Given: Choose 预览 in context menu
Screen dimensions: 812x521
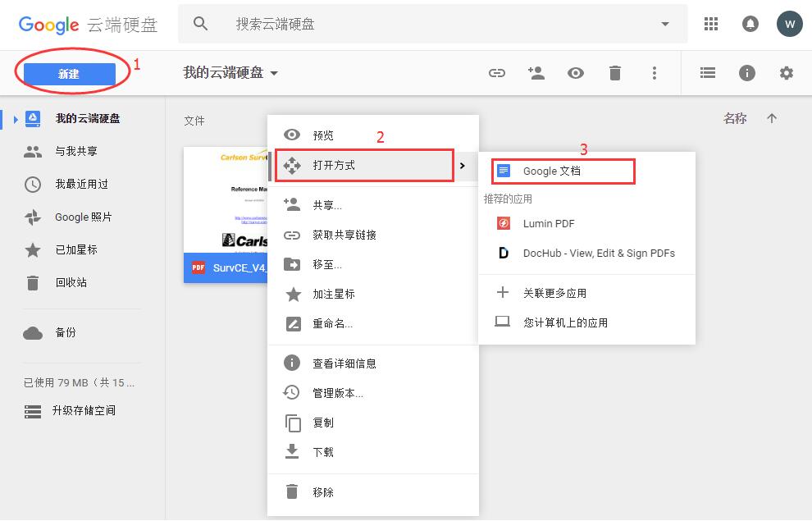Looking at the screenshot, I should [373, 135].
